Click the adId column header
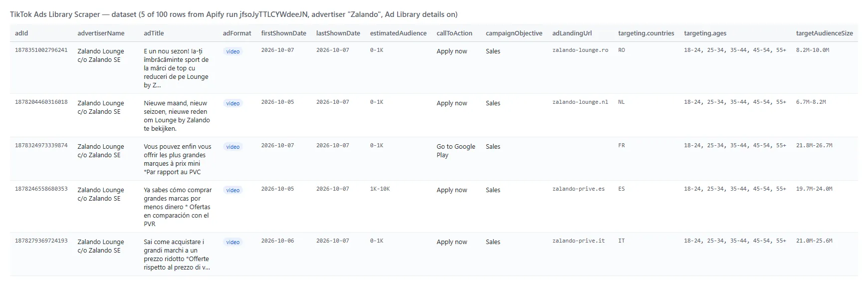Image resolution: width=868 pixels, height=285 pixels. pyautogui.click(x=21, y=33)
